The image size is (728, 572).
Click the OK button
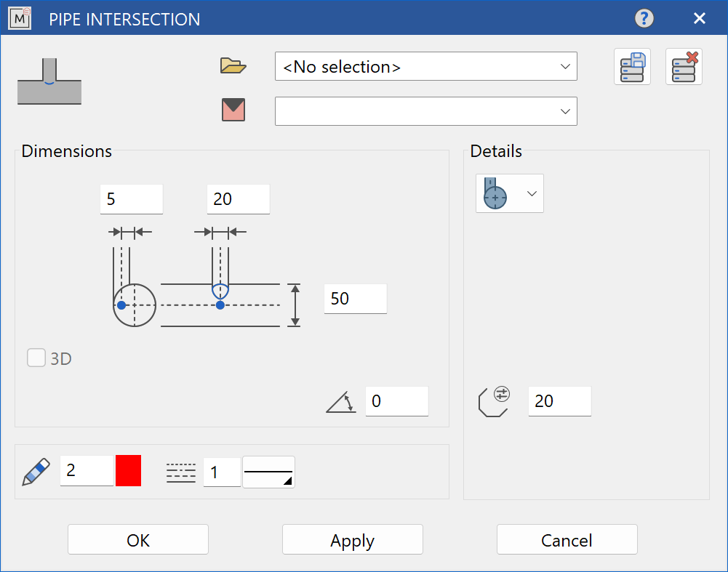pos(138,539)
